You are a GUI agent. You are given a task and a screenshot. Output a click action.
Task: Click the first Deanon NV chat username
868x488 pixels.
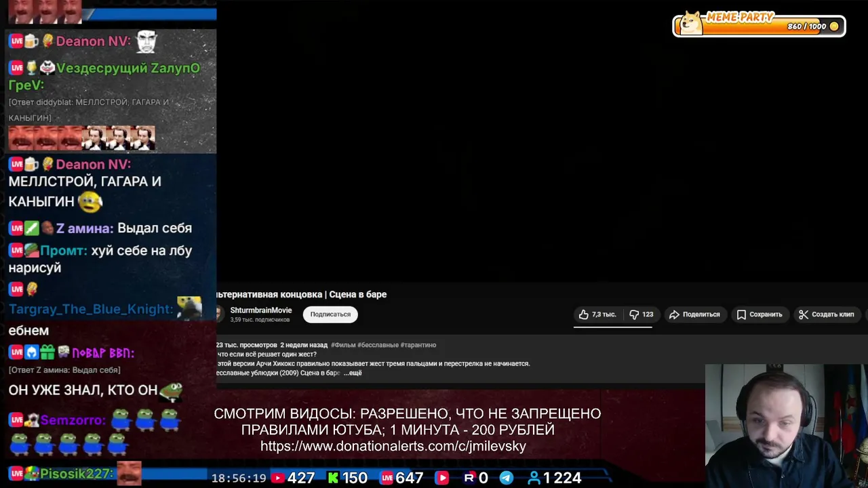tap(93, 41)
